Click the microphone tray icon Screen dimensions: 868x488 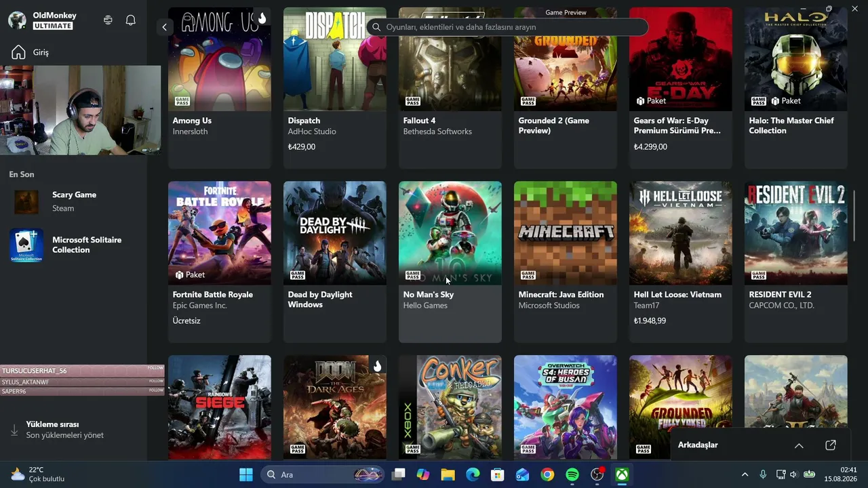pyautogui.click(x=763, y=474)
